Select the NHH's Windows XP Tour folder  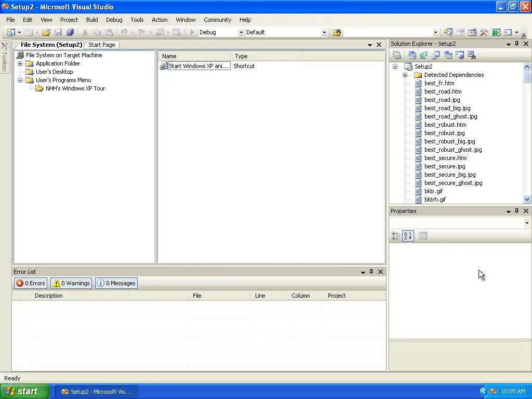75,88
